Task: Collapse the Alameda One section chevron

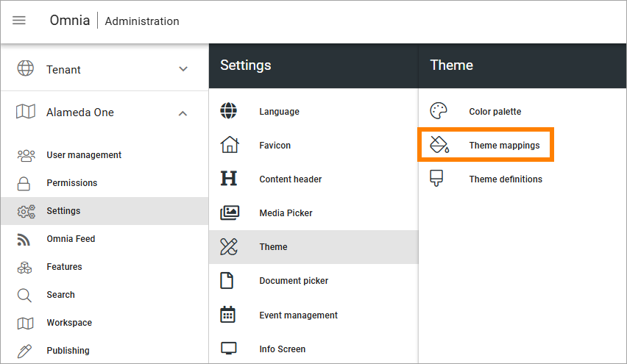Action: (183, 113)
